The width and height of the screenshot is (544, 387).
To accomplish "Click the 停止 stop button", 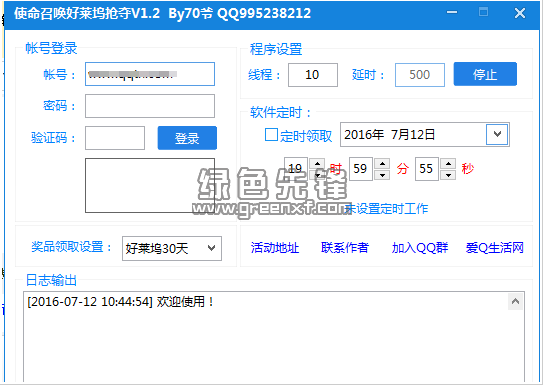I will coord(485,74).
